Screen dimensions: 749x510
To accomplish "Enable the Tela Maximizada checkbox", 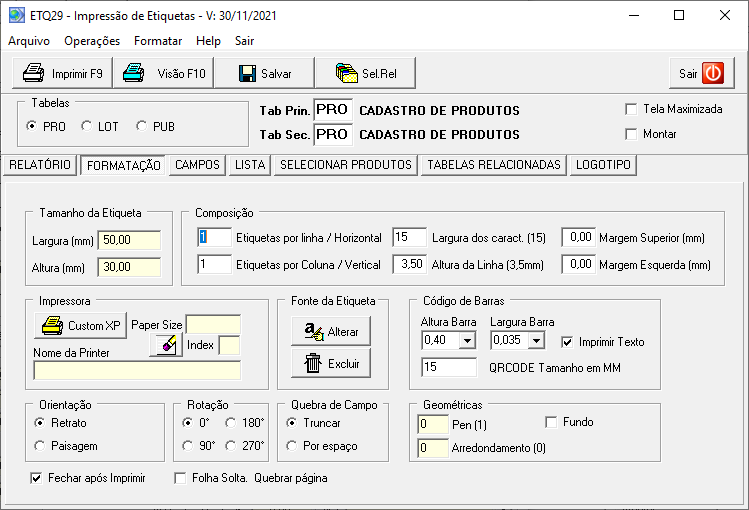I will pos(631,109).
